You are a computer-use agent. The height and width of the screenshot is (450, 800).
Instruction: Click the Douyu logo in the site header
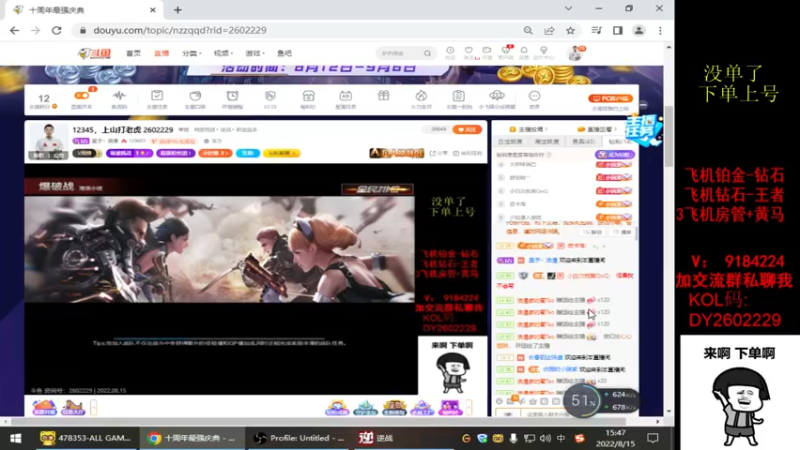(x=94, y=53)
